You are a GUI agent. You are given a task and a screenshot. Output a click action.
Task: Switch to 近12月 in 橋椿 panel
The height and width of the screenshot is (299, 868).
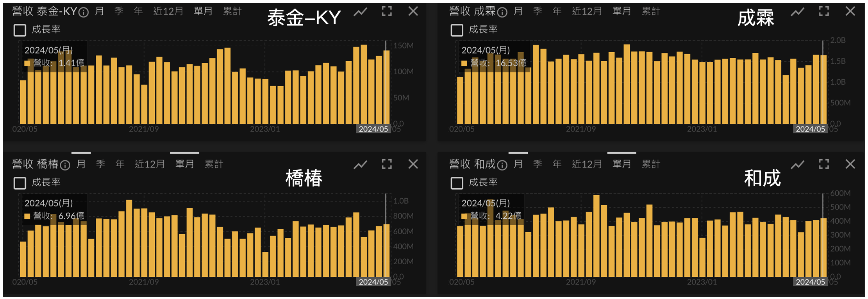click(150, 164)
